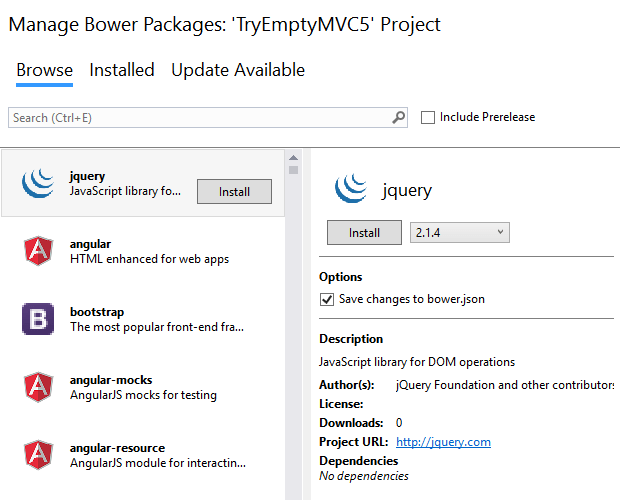Click 'jQuery Foundation and other contributors' author text
The width and height of the screenshot is (620, 500).
(505, 385)
